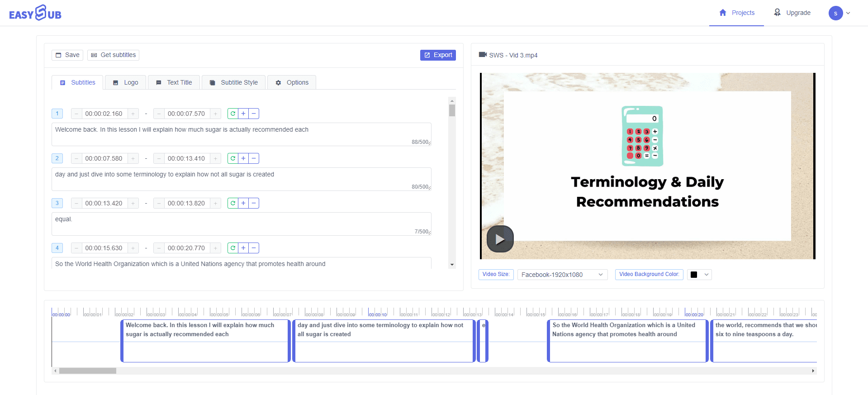The height and width of the screenshot is (395, 868).
Task: Increase end time of subtitle 2
Action: click(x=216, y=158)
